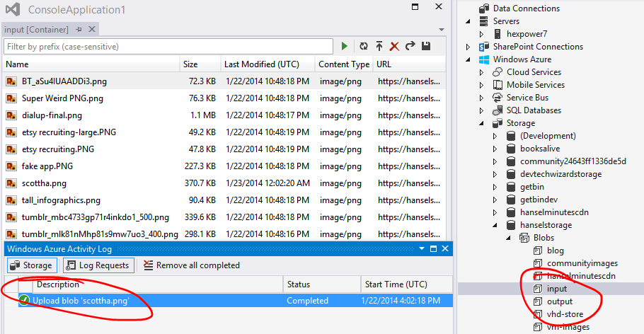Sort by Content Type column header
This screenshot has height=334, width=644.
344,64
